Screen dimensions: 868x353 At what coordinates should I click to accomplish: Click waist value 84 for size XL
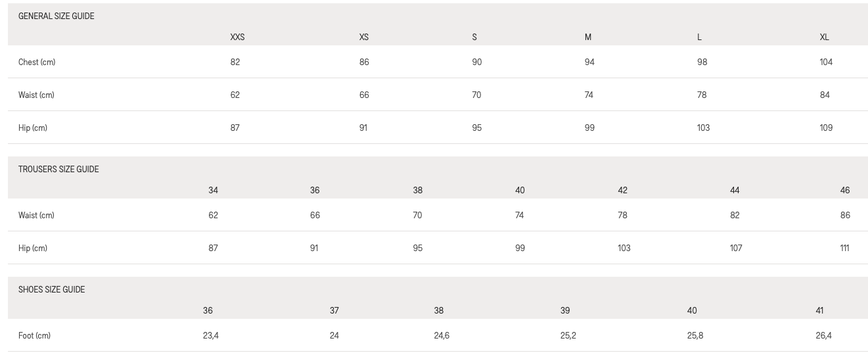(825, 95)
